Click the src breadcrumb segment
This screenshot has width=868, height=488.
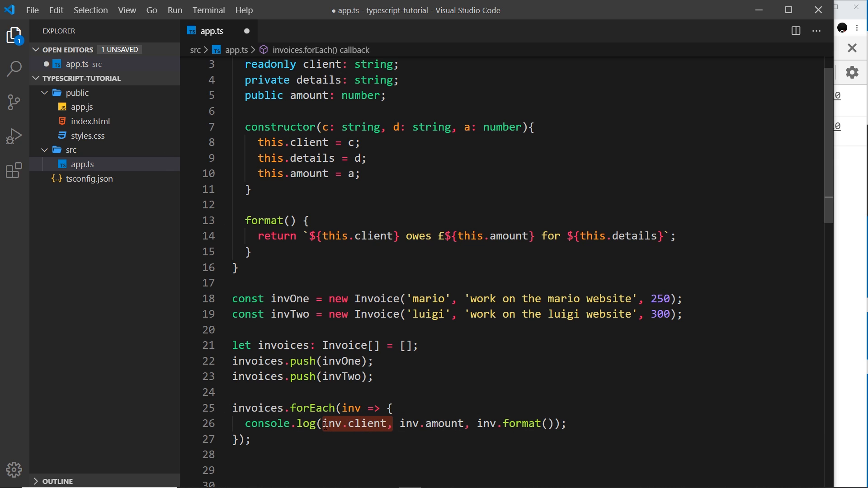[x=195, y=50]
